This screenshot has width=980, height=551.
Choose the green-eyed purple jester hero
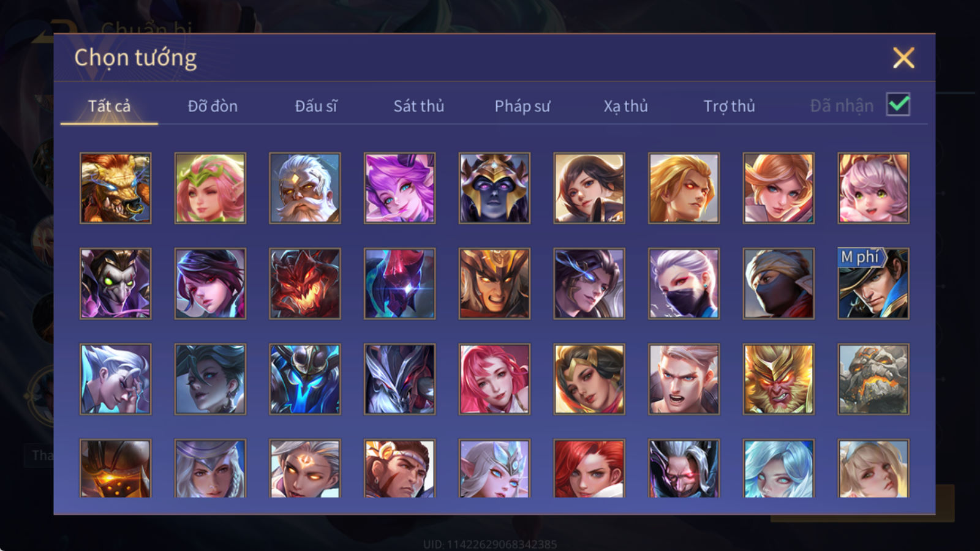click(x=115, y=283)
